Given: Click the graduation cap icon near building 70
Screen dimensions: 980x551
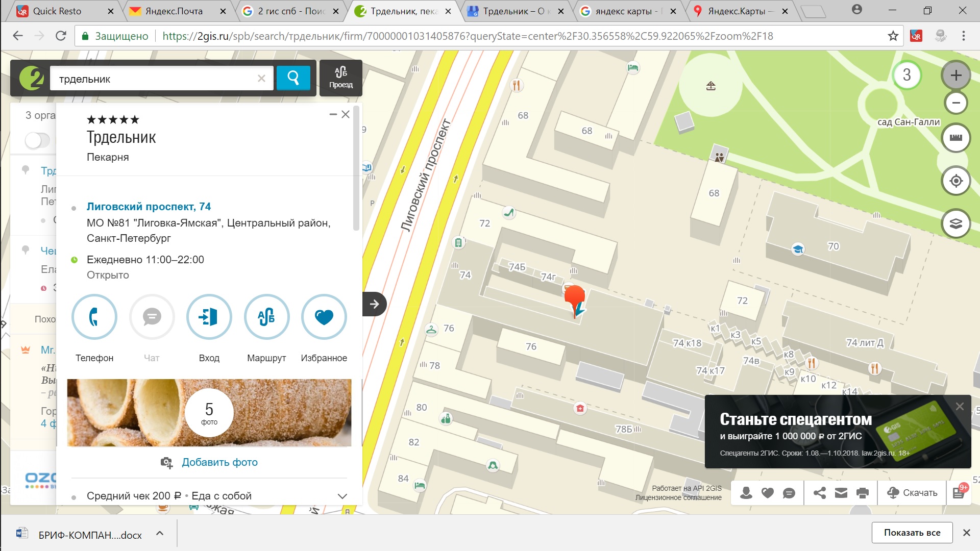Looking at the screenshot, I should [x=798, y=249].
